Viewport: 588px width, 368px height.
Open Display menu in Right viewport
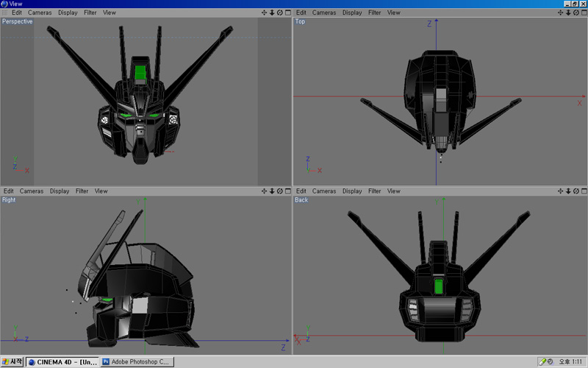click(60, 191)
